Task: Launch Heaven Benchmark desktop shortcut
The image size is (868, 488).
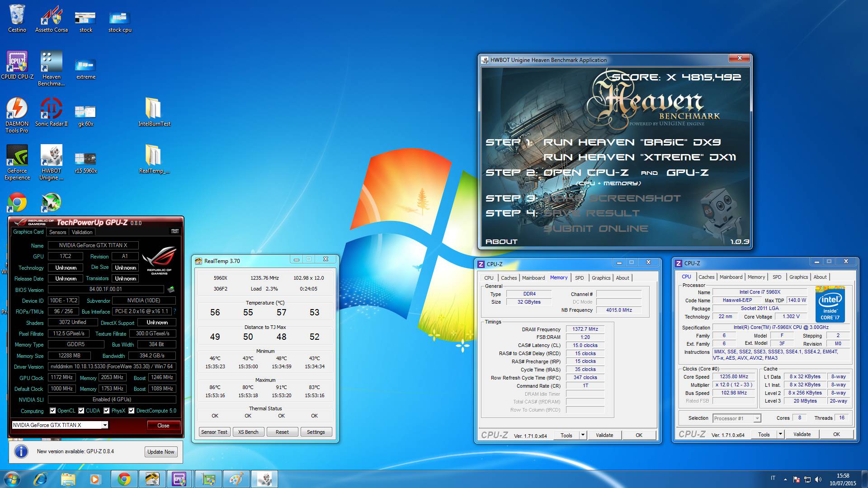Action: 52,69
